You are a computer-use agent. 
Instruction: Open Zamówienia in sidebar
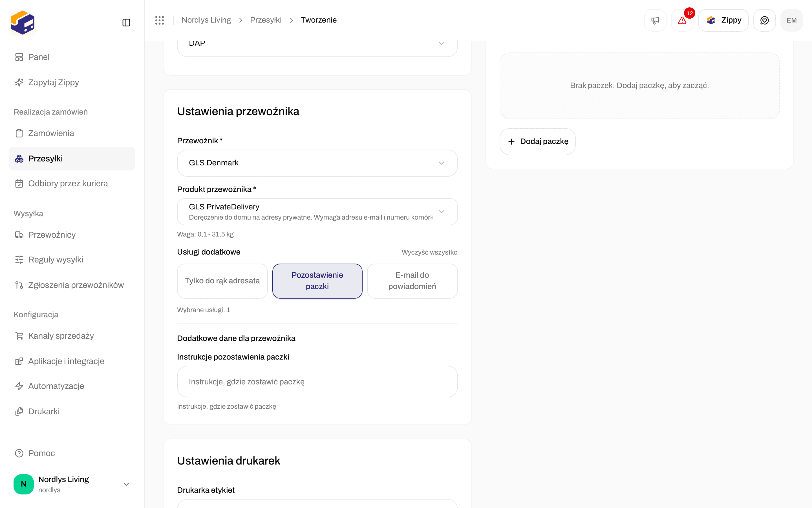[x=72, y=133]
